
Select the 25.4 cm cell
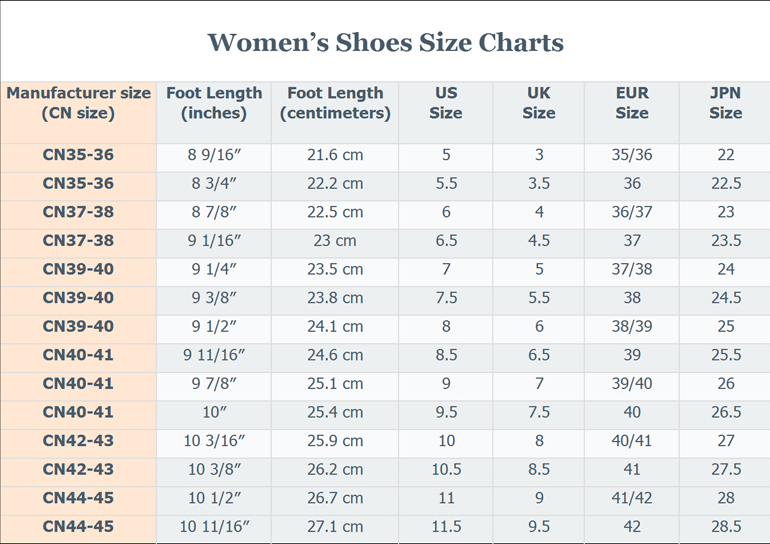(x=335, y=412)
